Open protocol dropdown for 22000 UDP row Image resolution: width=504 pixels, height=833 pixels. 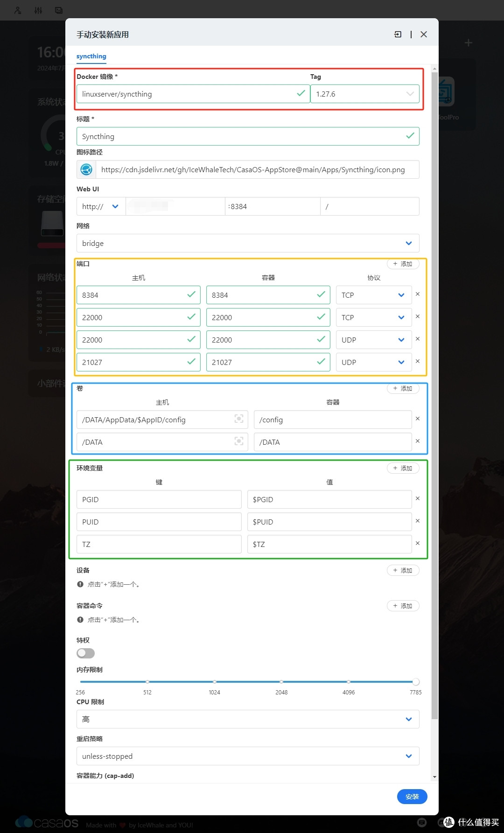pos(374,340)
